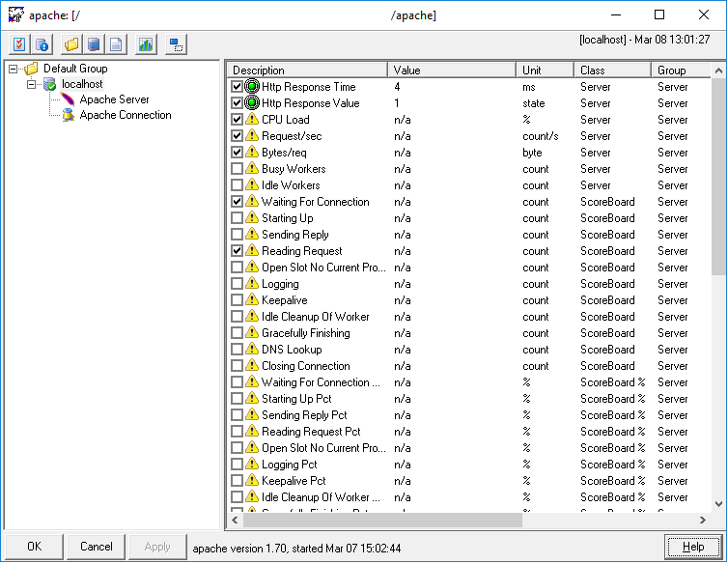Click the two-rectangles layout toolbar icon
The height and width of the screenshot is (564, 728).
(x=176, y=44)
